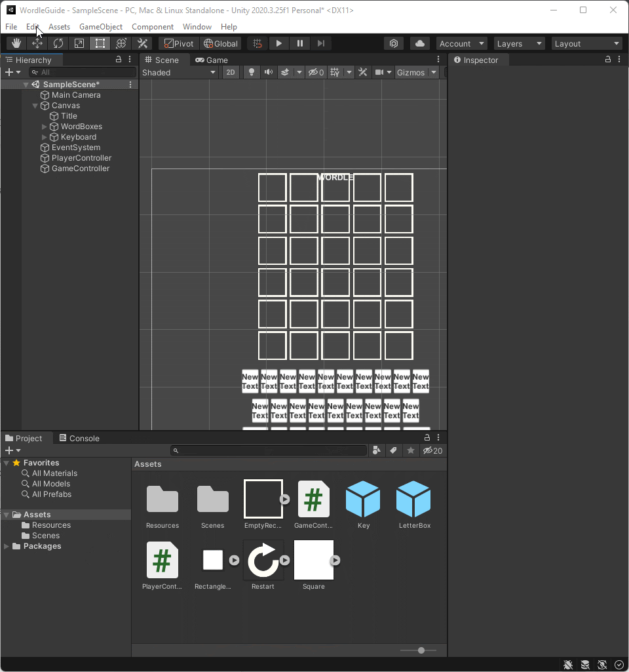Toggle scene grid visibility

[x=335, y=72]
